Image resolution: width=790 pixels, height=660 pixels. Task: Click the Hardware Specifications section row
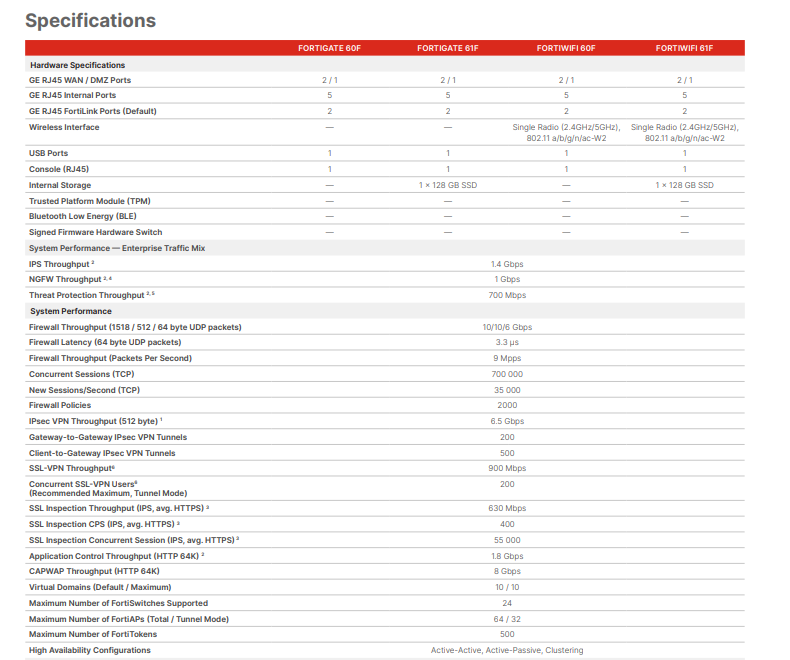(77, 65)
